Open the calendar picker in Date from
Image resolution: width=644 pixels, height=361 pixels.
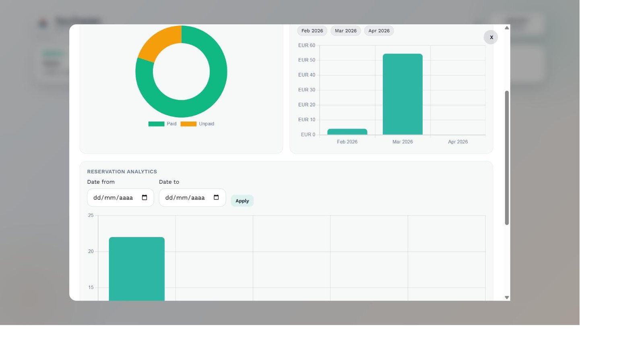(x=144, y=197)
